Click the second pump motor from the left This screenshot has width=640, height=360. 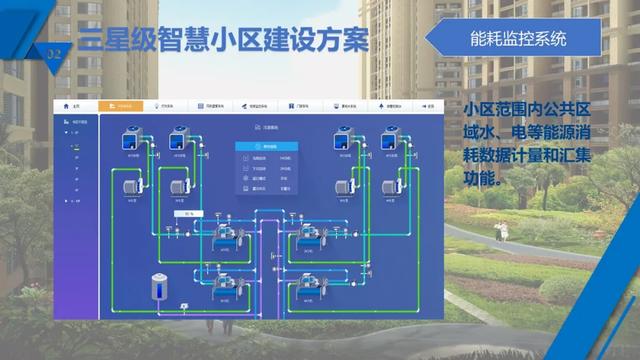(180, 187)
